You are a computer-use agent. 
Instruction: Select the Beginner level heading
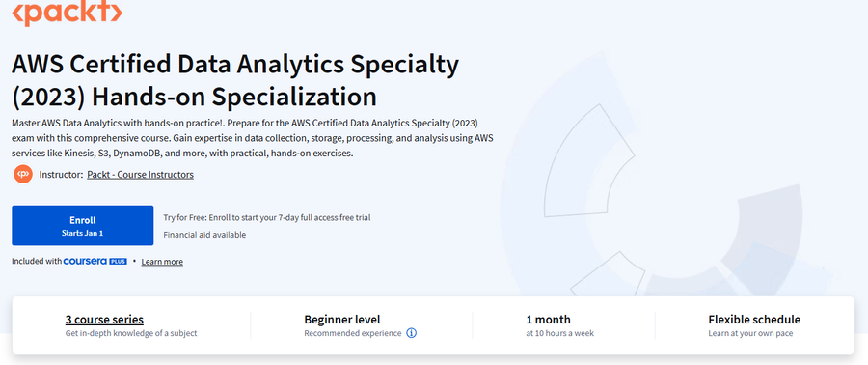(x=342, y=320)
